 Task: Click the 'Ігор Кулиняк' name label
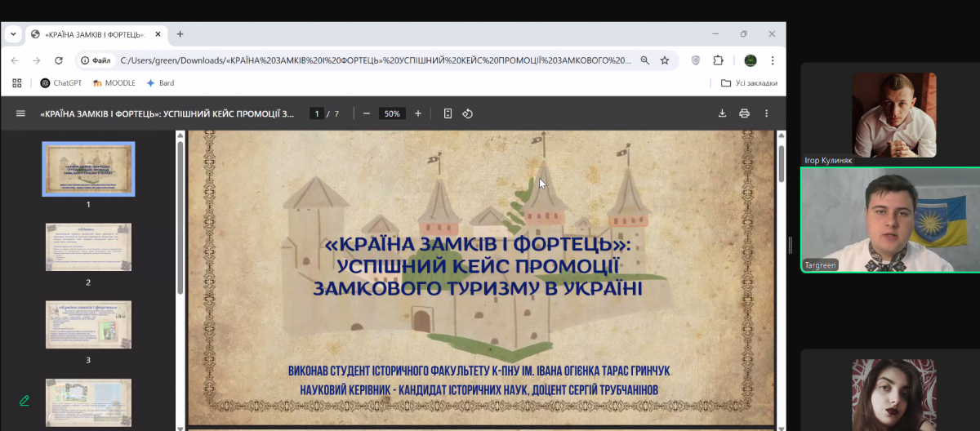pyautogui.click(x=828, y=161)
